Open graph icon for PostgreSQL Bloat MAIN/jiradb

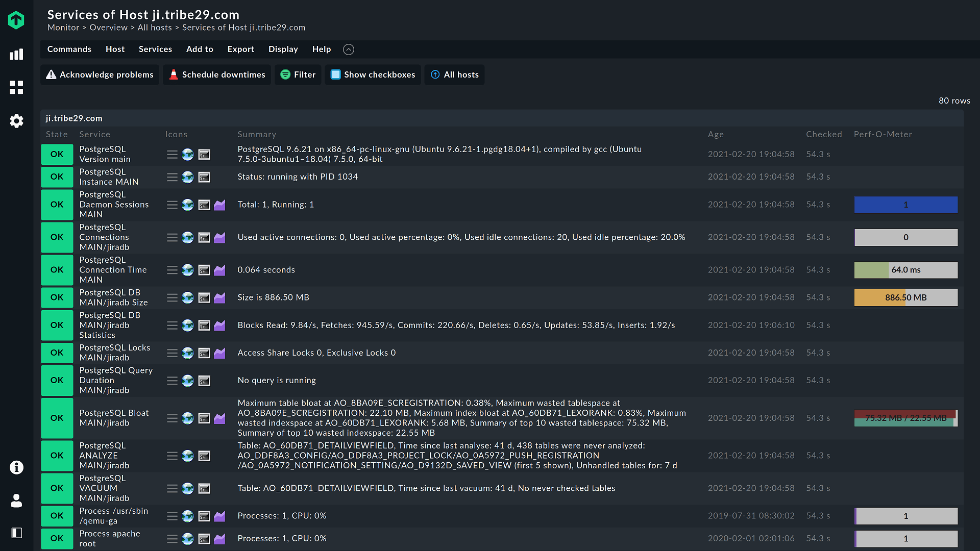[x=219, y=418]
